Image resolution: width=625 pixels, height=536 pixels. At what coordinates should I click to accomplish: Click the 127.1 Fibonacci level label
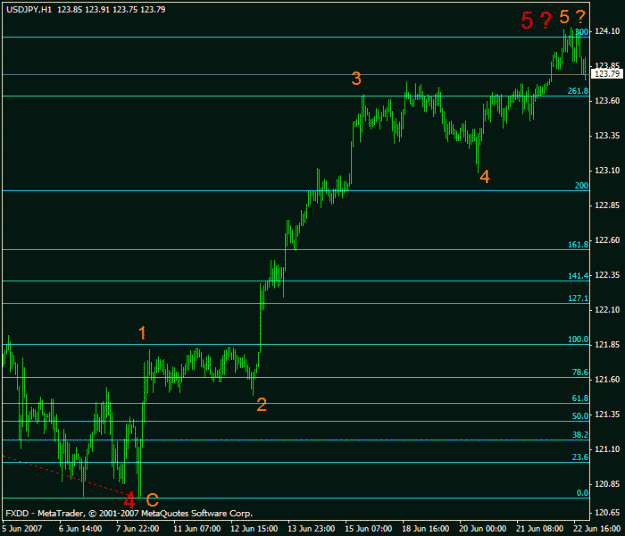pyautogui.click(x=578, y=298)
